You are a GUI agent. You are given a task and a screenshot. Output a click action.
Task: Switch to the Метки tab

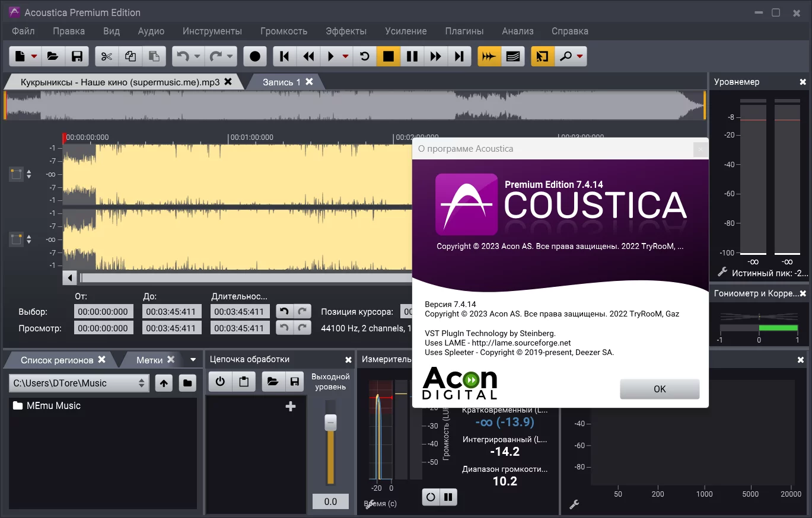pos(149,360)
